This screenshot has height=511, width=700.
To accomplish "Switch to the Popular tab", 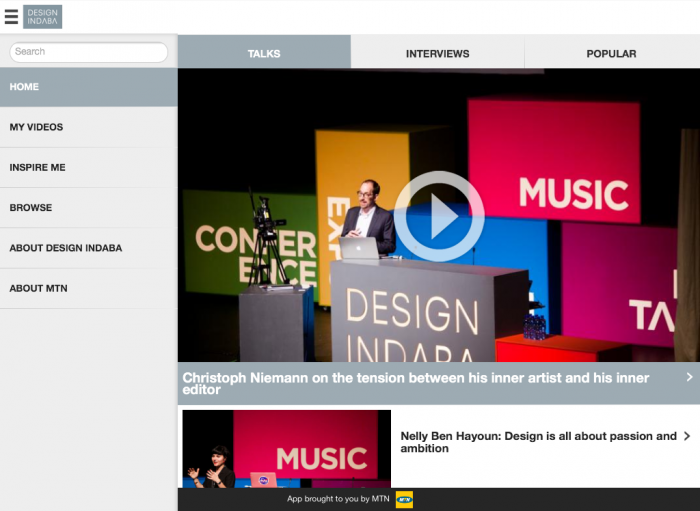I will (x=612, y=52).
